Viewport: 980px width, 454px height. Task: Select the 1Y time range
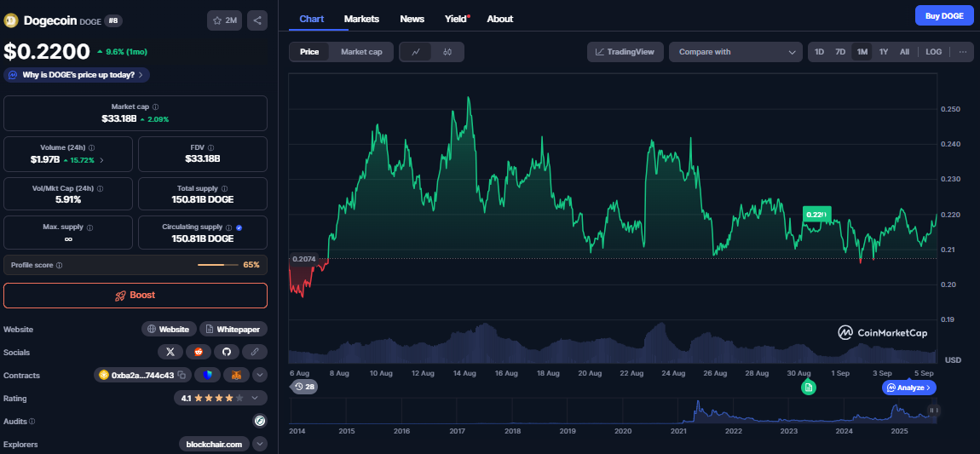(883, 52)
